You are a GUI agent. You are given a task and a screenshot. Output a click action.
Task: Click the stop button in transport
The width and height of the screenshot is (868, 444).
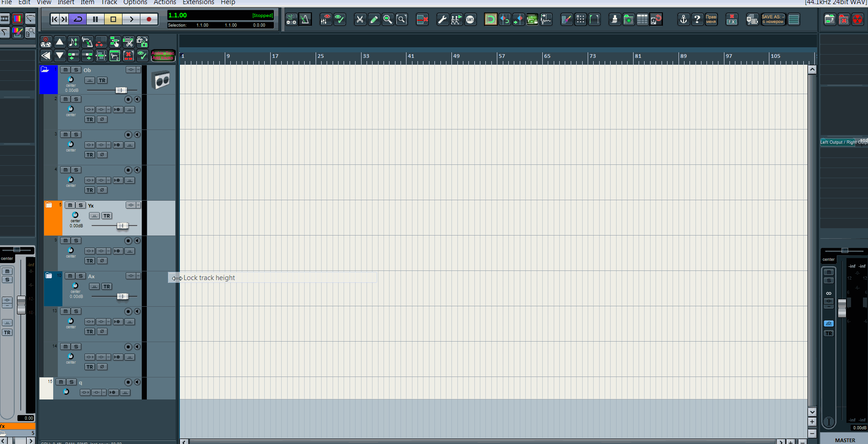tap(113, 19)
